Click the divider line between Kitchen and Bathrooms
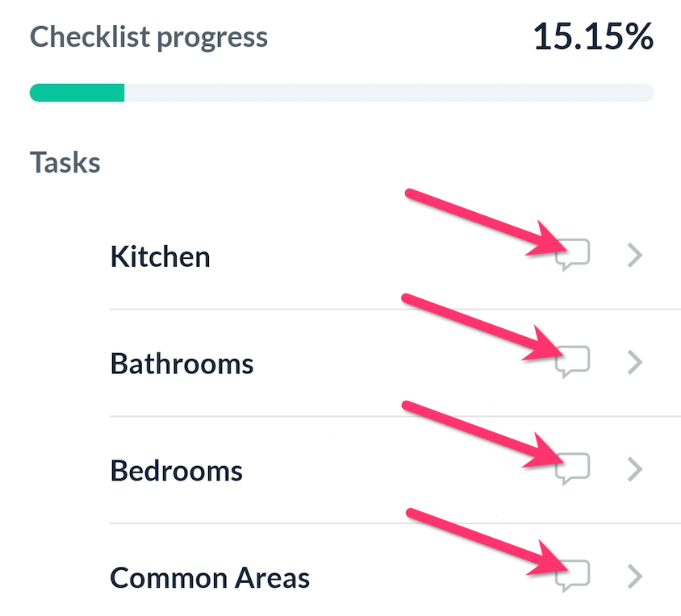The image size is (681, 616). point(394,309)
